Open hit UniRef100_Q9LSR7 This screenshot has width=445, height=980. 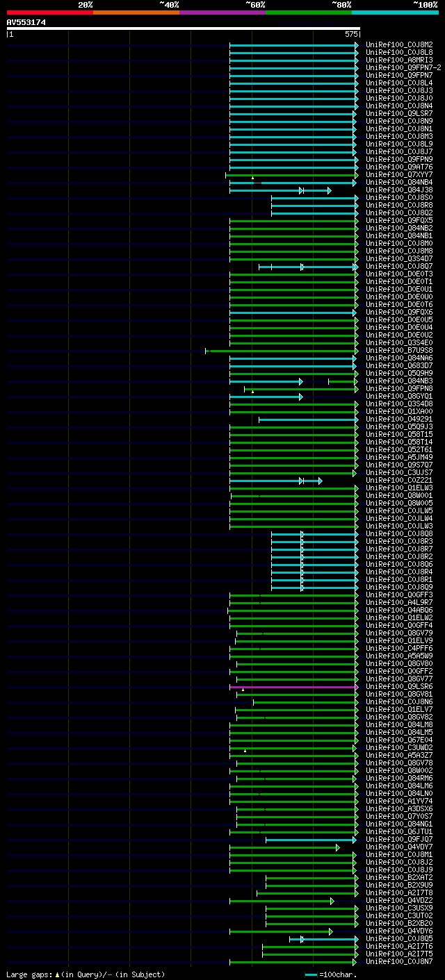(x=399, y=114)
